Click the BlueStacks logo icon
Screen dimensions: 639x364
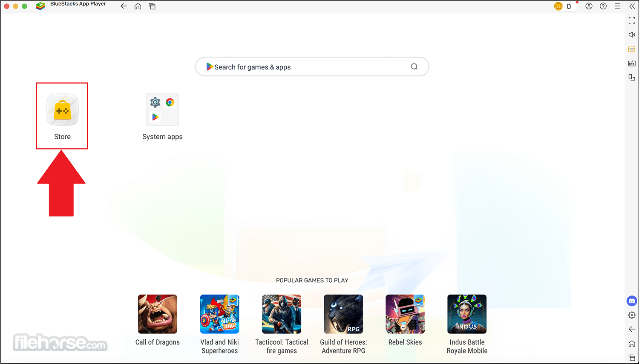[x=40, y=6]
